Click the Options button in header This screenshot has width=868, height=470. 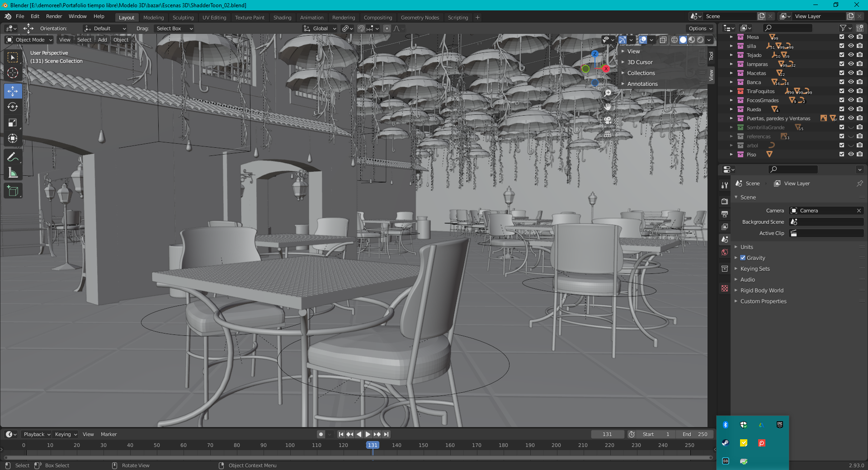pyautogui.click(x=700, y=28)
